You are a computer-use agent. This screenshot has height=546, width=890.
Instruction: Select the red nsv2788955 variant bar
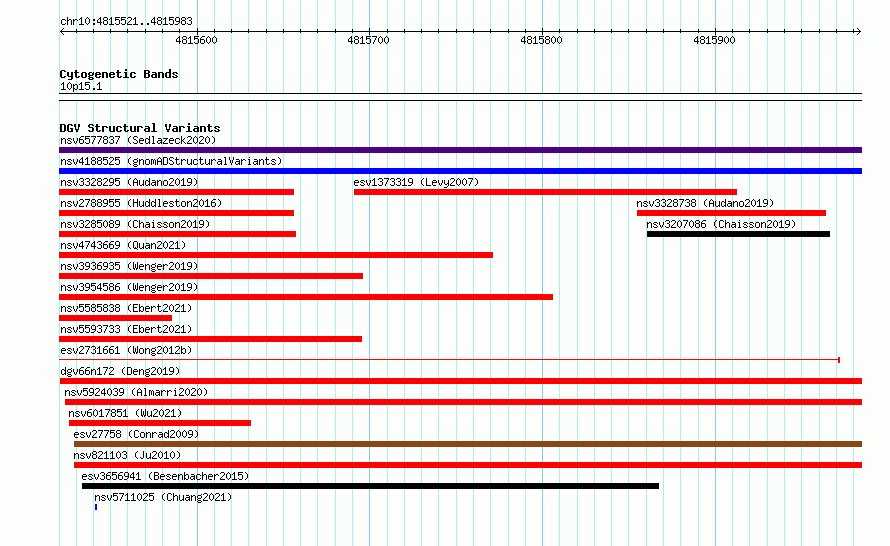(177, 213)
